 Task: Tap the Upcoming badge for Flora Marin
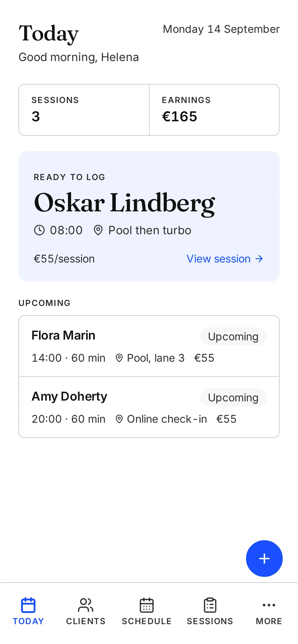[233, 336]
